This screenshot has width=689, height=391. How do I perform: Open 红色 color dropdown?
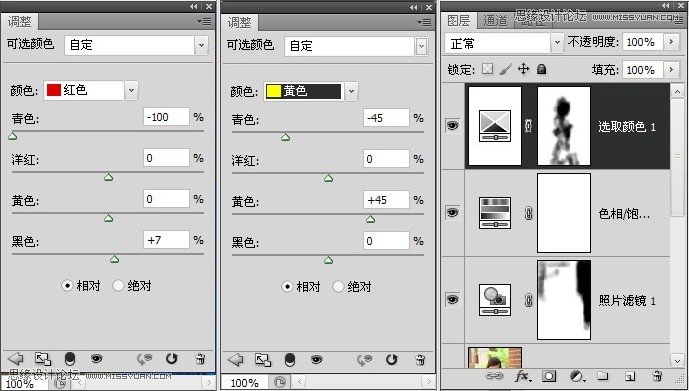pos(131,90)
